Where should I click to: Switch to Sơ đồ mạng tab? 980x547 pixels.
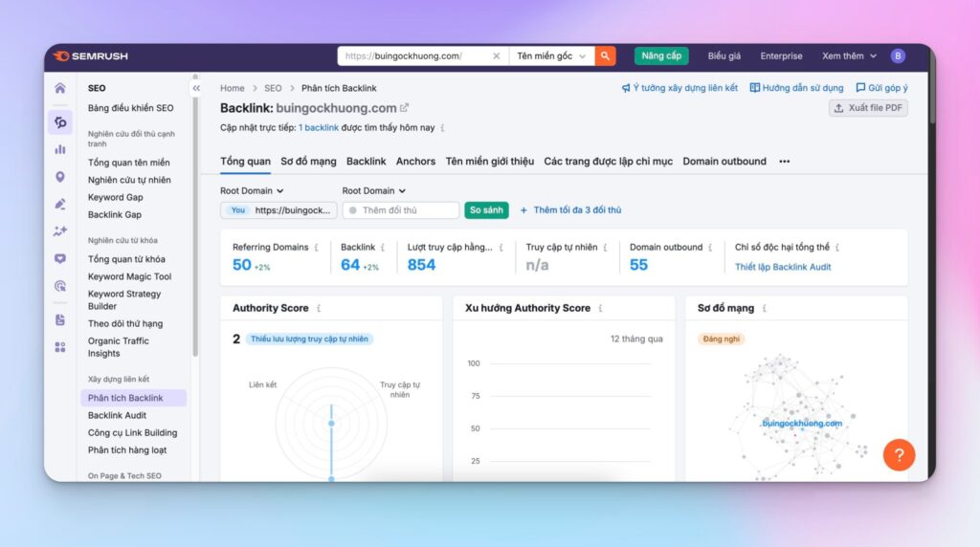tap(308, 162)
